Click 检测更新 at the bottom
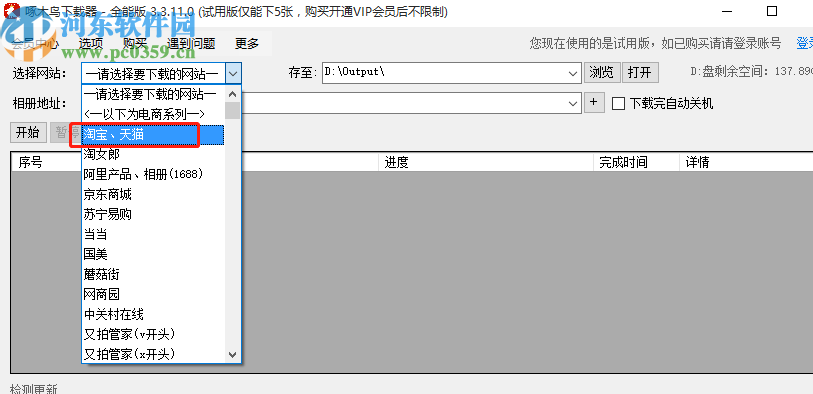Image resolution: width=813 pixels, height=394 pixels. pyautogui.click(x=34, y=388)
